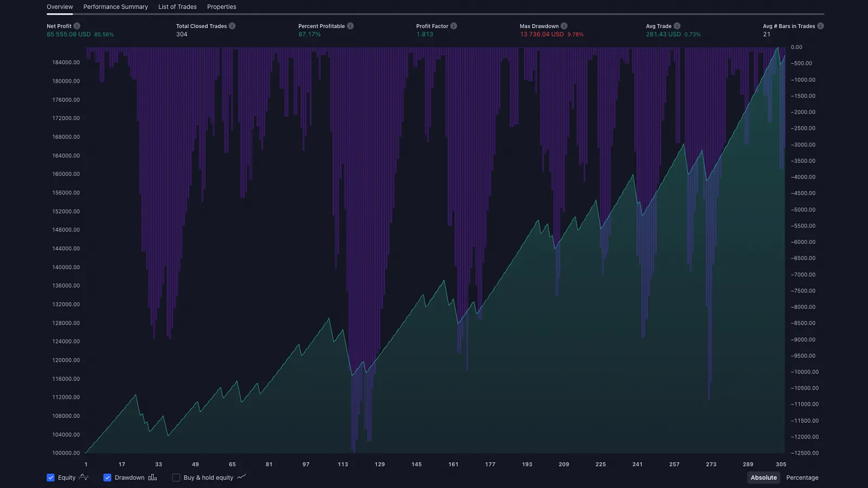The image size is (868, 488).
Task: Enable the Buy & hold equity checkbox
Action: coord(176,477)
